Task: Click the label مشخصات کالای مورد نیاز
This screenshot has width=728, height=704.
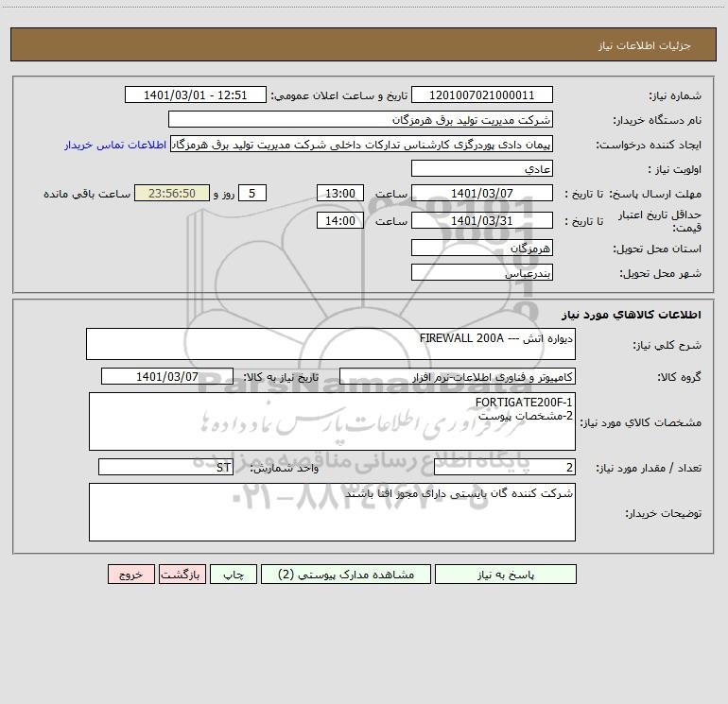Action: click(641, 422)
